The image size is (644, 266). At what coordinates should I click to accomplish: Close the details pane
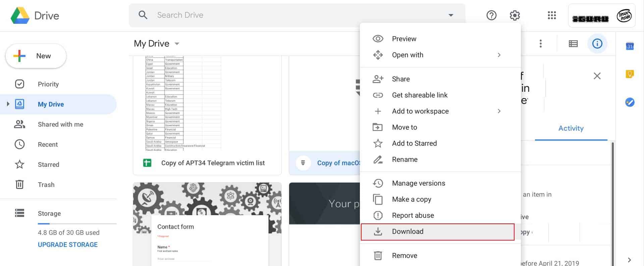[597, 76]
